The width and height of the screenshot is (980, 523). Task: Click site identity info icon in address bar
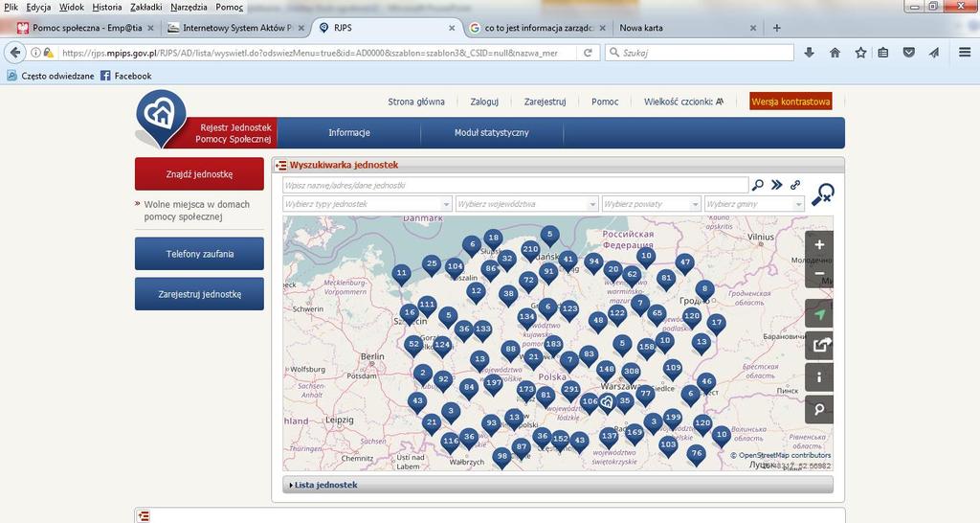36,54
